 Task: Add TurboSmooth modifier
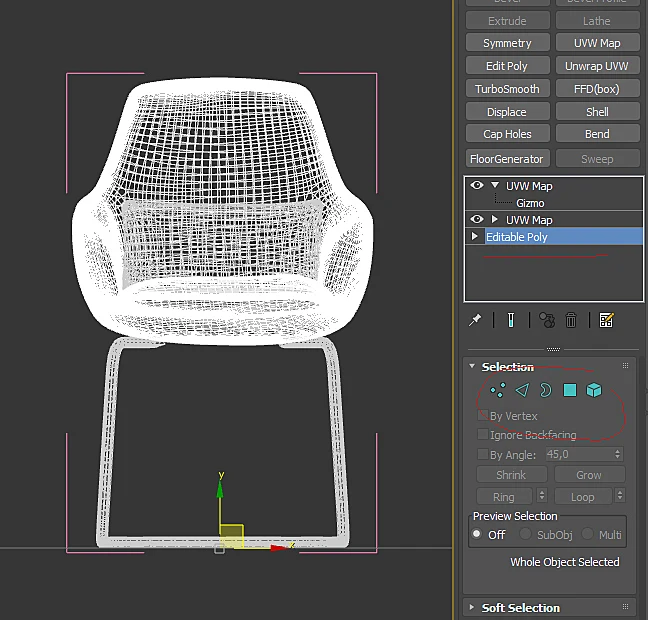coord(507,88)
